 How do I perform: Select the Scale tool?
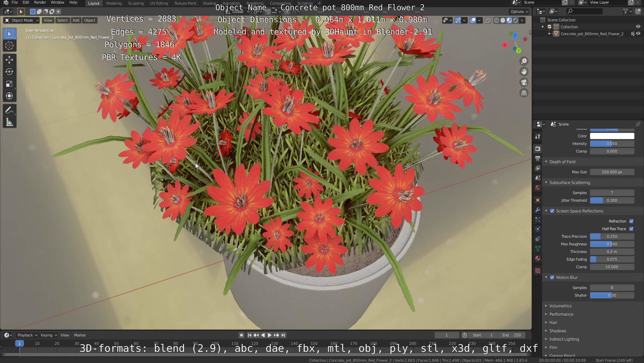coord(9,84)
